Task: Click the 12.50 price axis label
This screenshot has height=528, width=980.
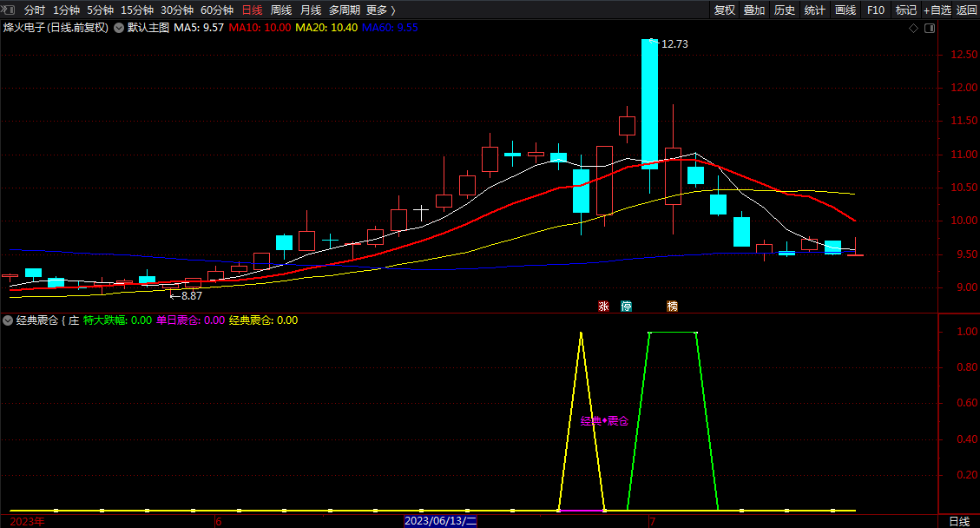Action: click(964, 55)
